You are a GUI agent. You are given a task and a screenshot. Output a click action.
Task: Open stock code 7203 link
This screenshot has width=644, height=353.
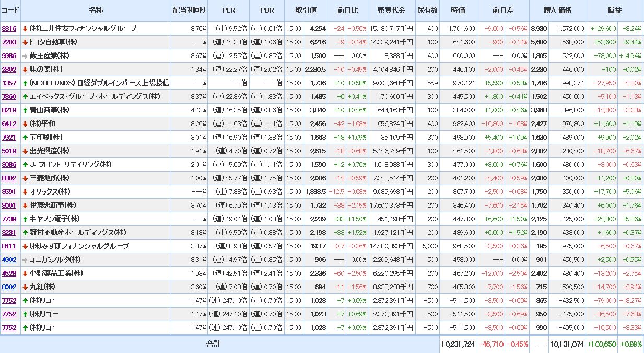coord(9,42)
